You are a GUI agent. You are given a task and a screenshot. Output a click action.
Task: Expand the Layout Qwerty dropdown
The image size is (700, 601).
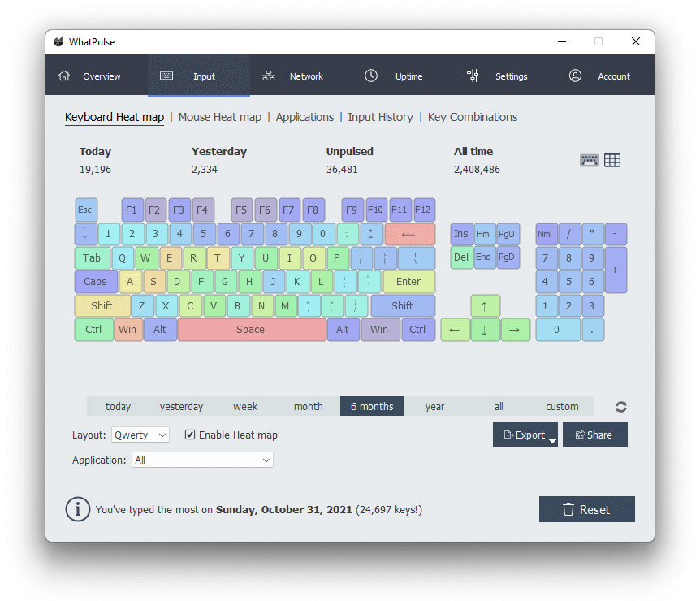pyautogui.click(x=140, y=435)
